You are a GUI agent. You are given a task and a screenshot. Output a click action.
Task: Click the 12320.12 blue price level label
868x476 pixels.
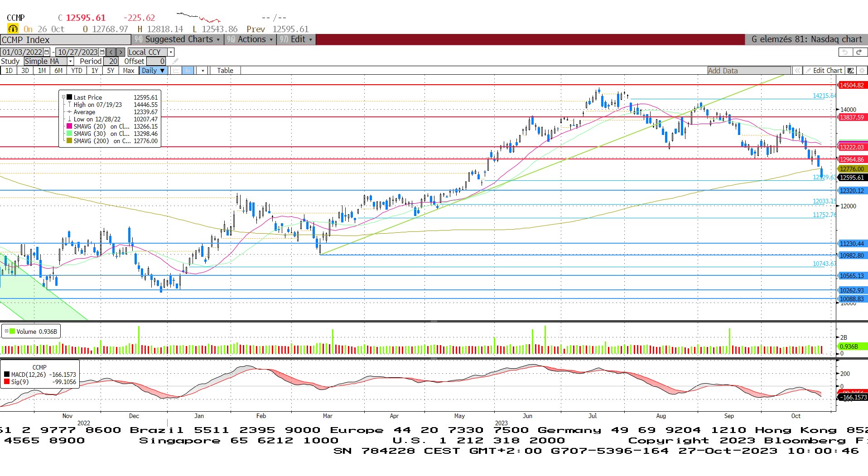(852, 191)
